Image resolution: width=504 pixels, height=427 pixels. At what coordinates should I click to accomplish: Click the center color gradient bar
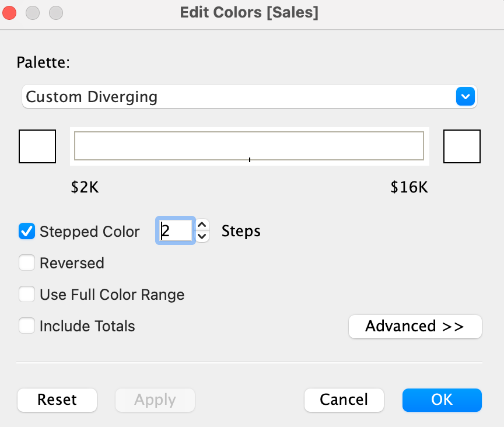point(249,146)
